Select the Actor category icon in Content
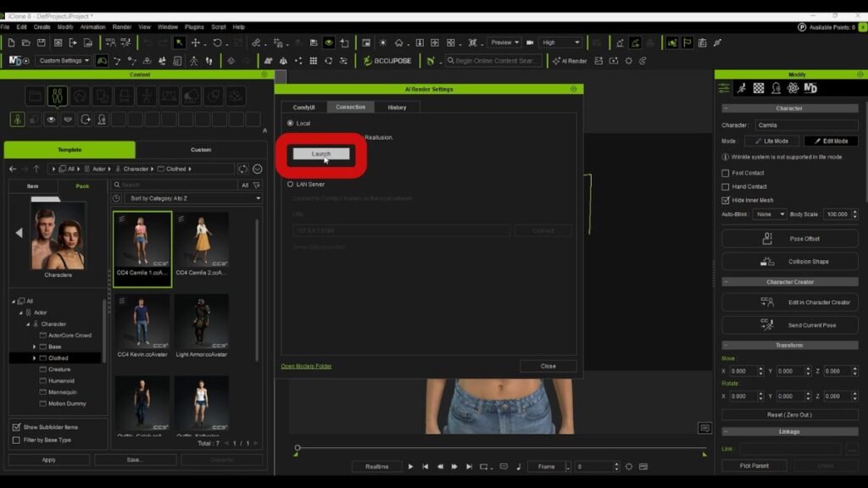Viewport: 868px width, 488px height. [x=58, y=97]
